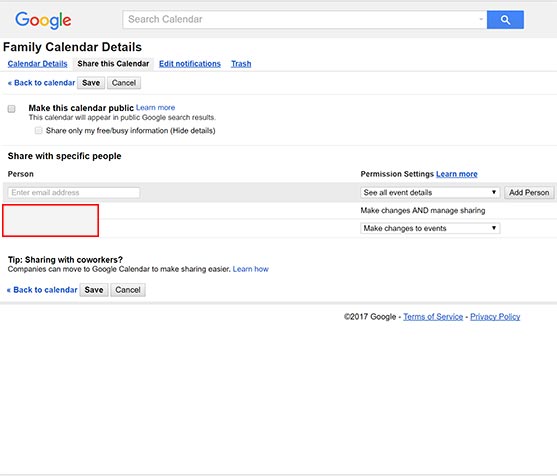Open the See all event details dropdown
Viewport: 557px width, 476px height.
point(430,193)
